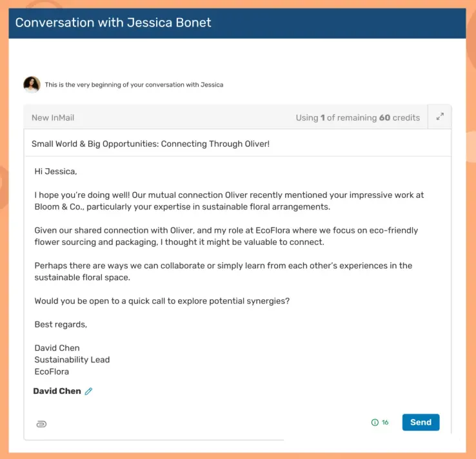This screenshot has height=459, width=476.
Task: Click the remaining 60 credits text
Action: (357, 117)
